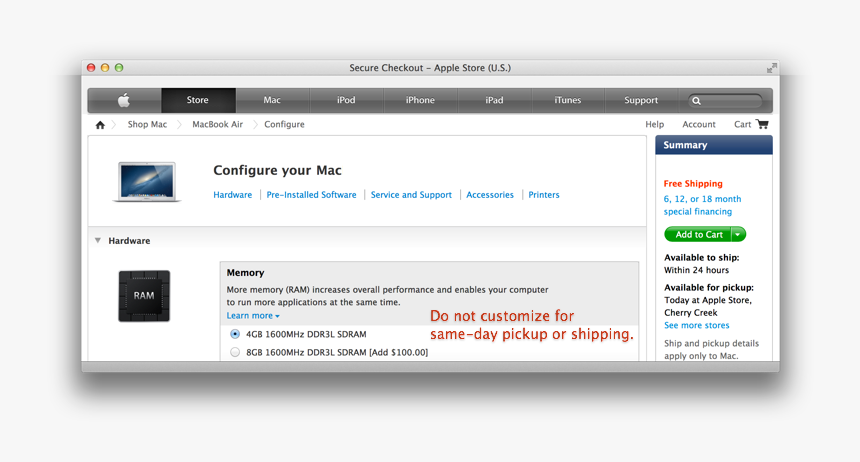Open 6, 12, or 18 month financing
The width and height of the screenshot is (860, 462).
point(702,205)
